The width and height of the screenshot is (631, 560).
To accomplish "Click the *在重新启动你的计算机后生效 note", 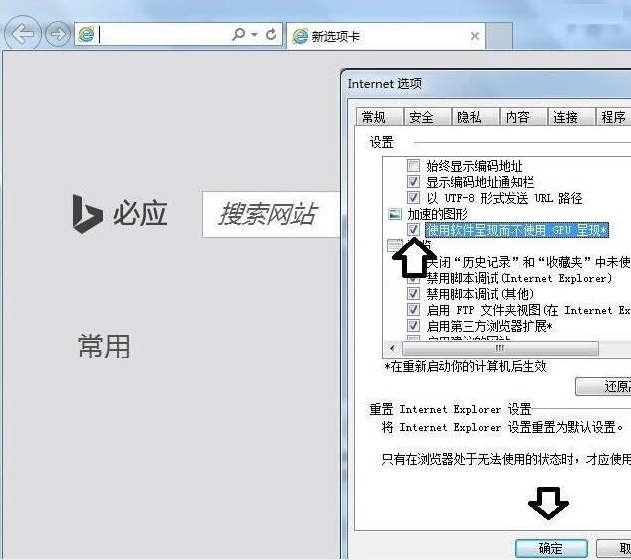I will (465, 366).
